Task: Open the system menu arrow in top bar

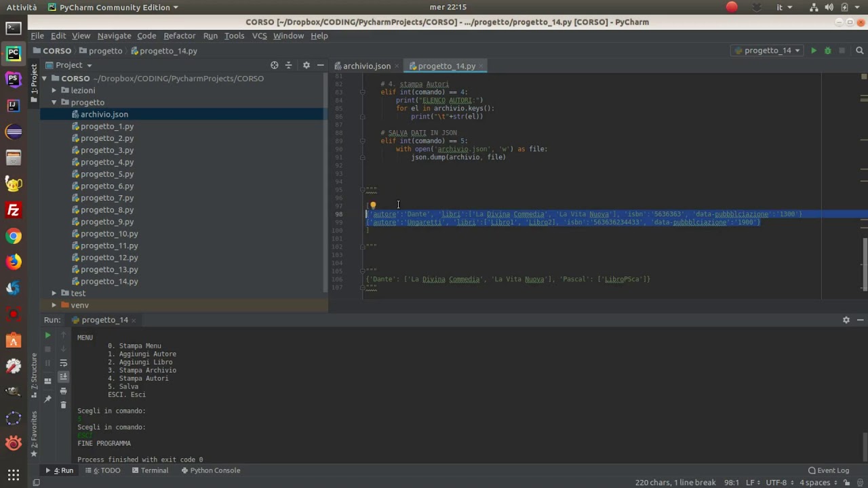Action: click(x=859, y=7)
